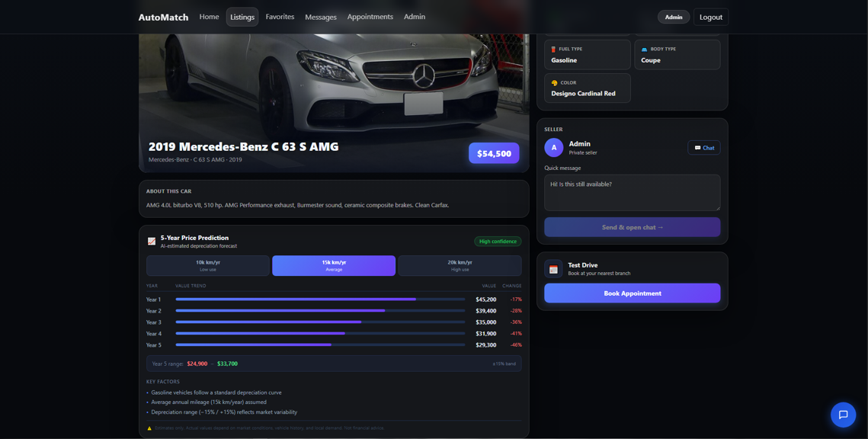868x439 pixels.
Task: Click the 'Mercedes-Benz · C 63 S AMG · 2019' subtitle
Action: pos(195,160)
